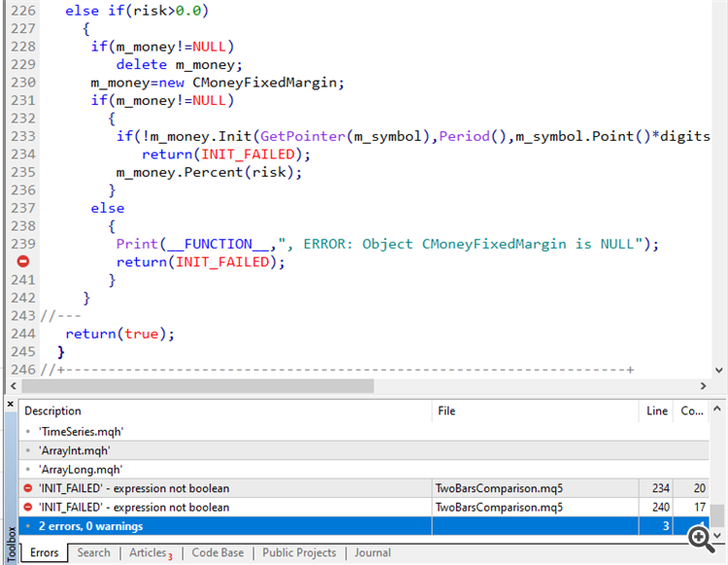Viewport: 728px width, 565px height.
Task: Click the editor vertical scrollbar down arrow
Action: click(x=718, y=370)
